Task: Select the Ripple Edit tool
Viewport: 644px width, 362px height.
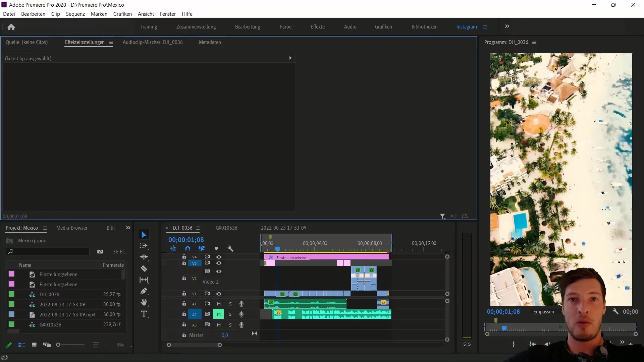Action: 144,257
